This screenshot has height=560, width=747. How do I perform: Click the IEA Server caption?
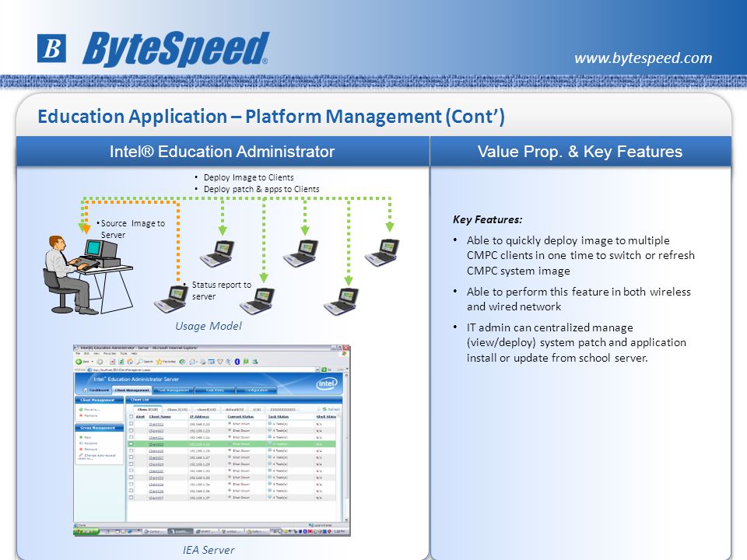click(209, 550)
